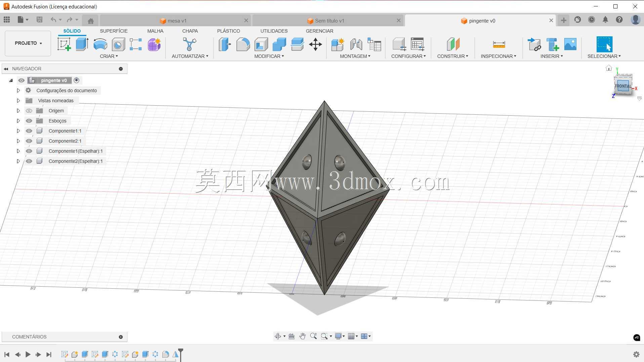Jump to the timeline start
This screenshot has height=362, width=644.
pos(7,354)
